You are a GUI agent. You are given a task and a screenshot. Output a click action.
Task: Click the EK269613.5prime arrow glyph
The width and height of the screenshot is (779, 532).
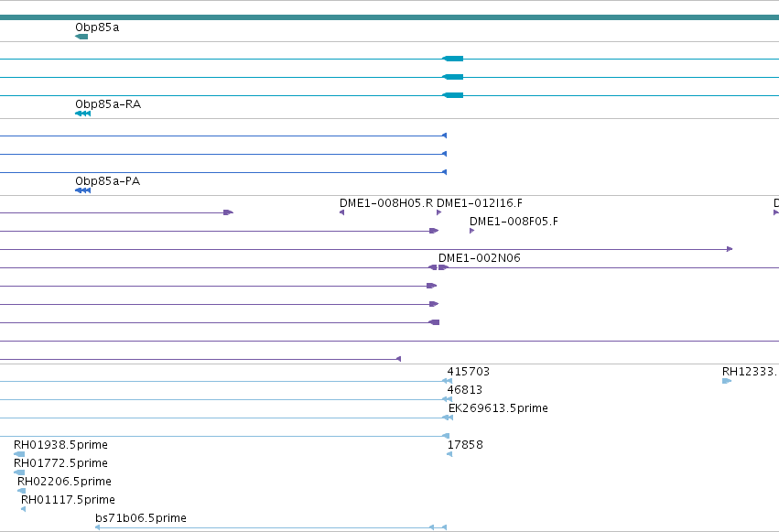[448, 418]
